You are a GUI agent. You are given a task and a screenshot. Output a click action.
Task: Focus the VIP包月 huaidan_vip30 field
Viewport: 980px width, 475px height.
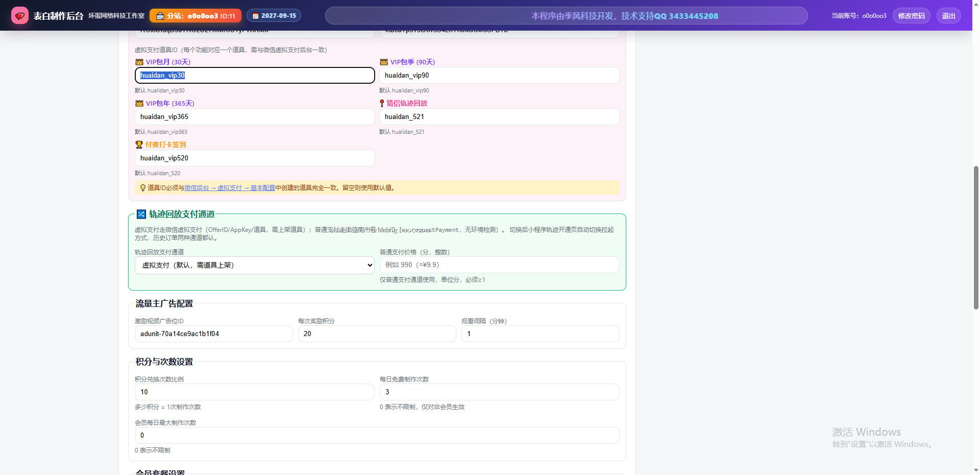point(255,75)
